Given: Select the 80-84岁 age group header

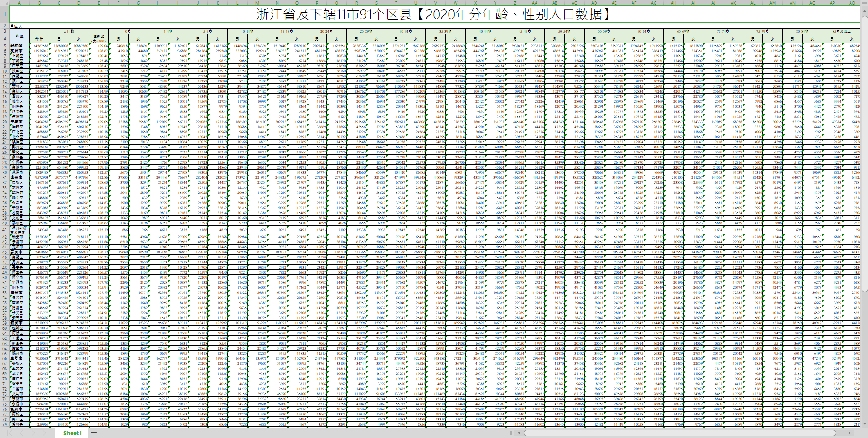Looking at the screenshot, I should point(802,31).
